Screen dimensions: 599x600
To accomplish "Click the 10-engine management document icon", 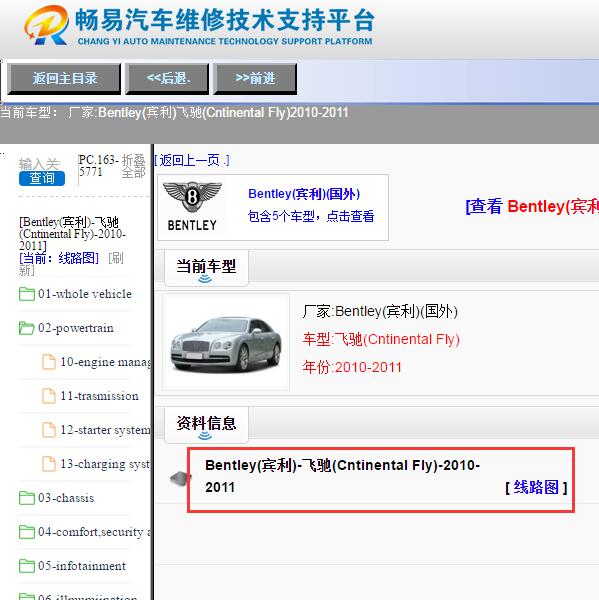I will pos(49,362).
